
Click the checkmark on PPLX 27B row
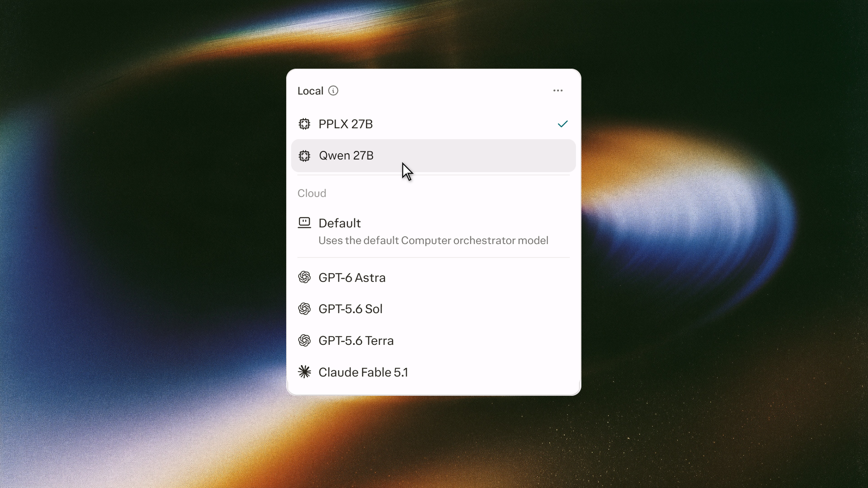point(562,124)
